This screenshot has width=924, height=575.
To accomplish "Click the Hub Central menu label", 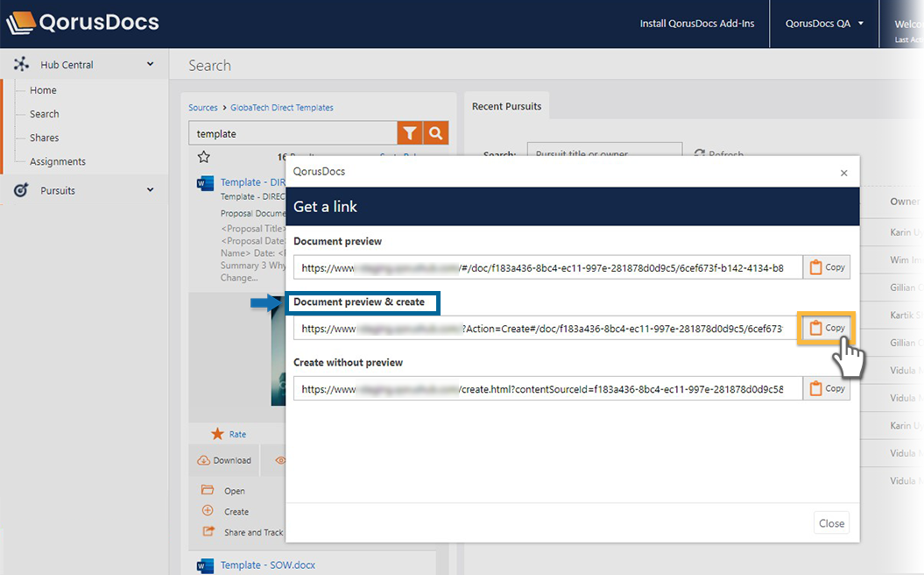I will (x=67, y=65).
